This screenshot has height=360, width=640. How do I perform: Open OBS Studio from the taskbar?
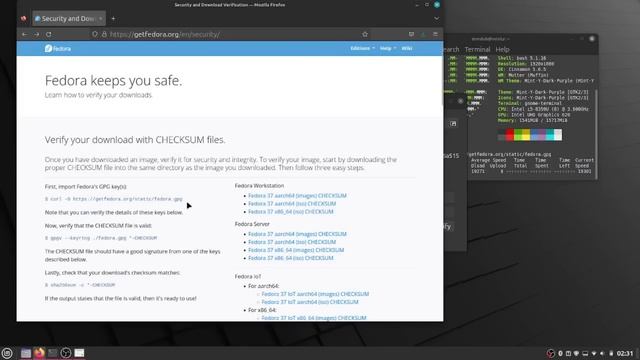[x=66, y=353]
